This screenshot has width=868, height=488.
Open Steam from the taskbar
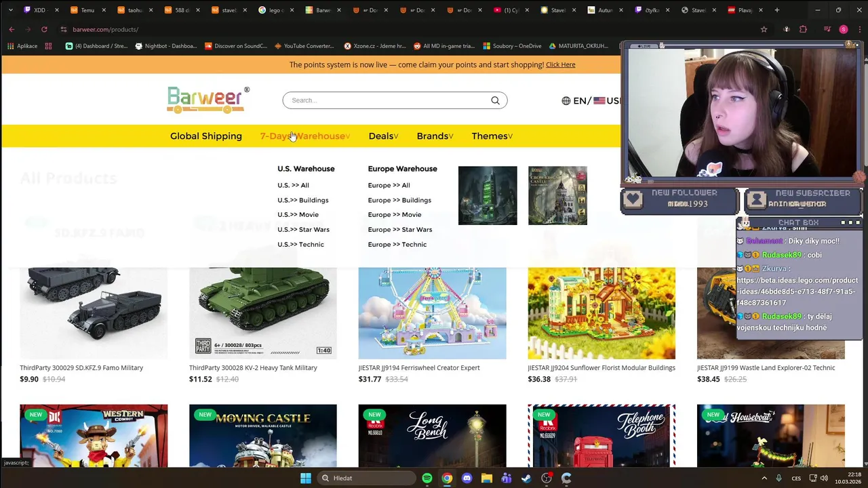tap(526, 478)
